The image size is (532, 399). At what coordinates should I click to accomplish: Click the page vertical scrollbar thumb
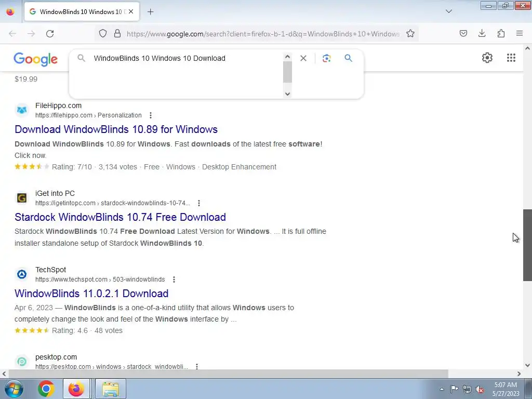click(527, 245)
